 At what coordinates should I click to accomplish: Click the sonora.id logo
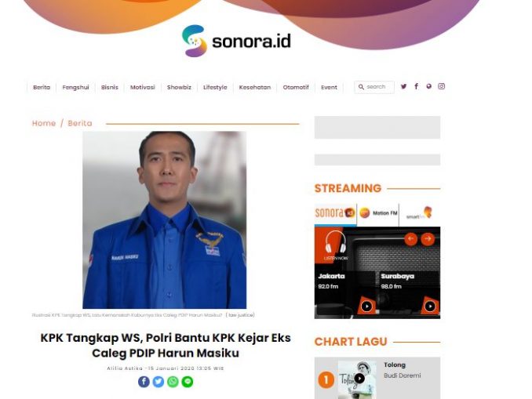point(236,41)
